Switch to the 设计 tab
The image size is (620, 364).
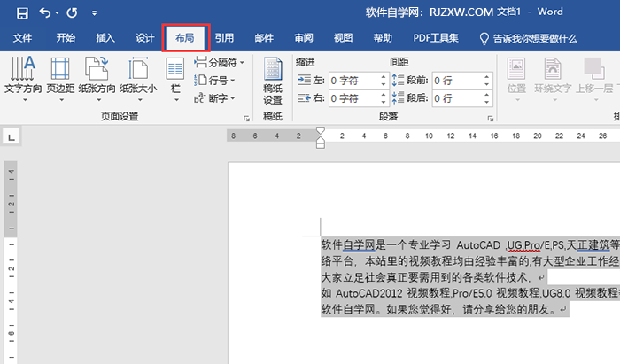coord(144,38)
